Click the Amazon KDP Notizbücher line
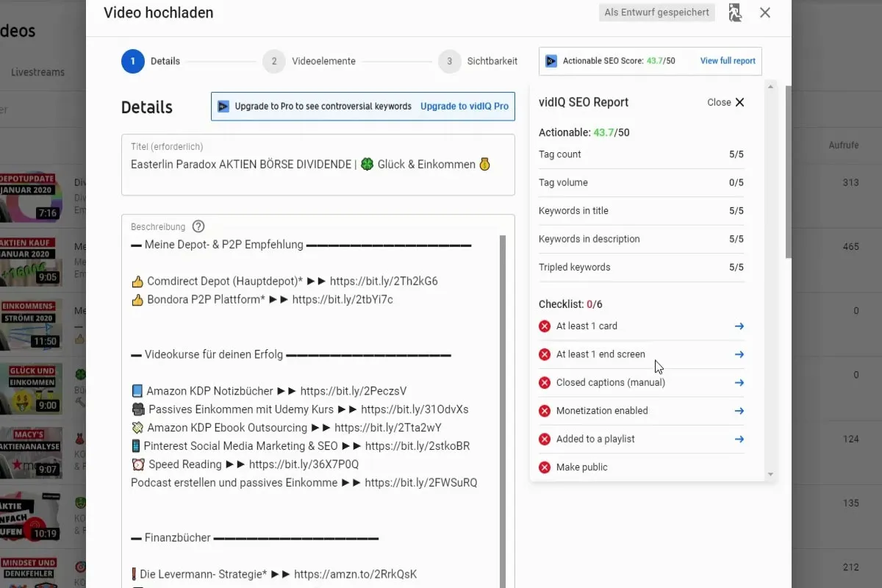The image size is (882, 588). tap(269, 391)
